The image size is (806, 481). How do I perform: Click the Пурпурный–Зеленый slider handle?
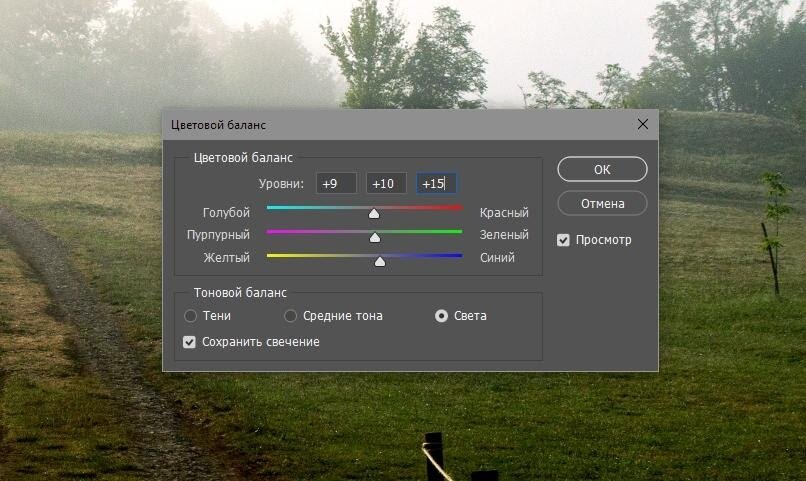[x=375, y=237]
